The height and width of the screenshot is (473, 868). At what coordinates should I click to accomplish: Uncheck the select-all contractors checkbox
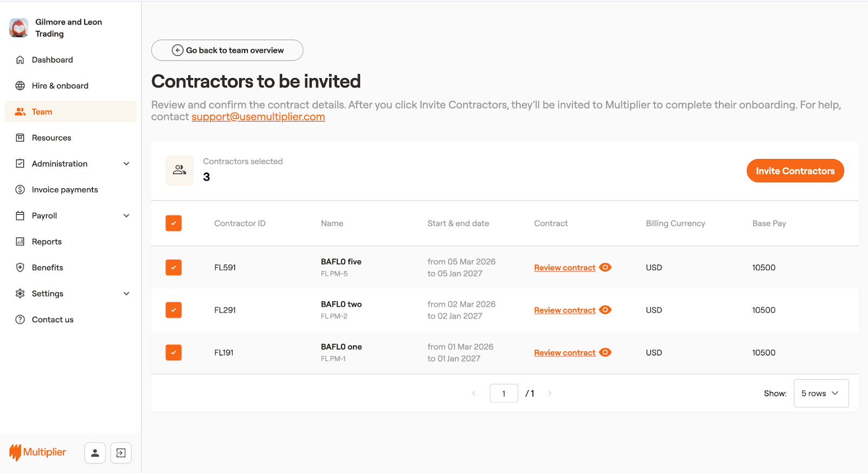pyautogui.click(x=174, y=223)
